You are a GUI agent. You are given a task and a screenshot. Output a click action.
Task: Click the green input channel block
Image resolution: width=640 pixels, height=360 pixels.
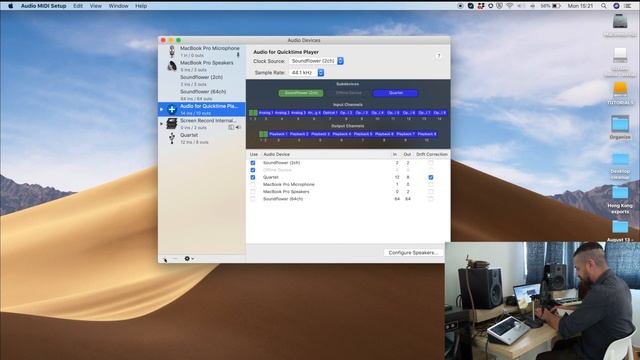253,113
